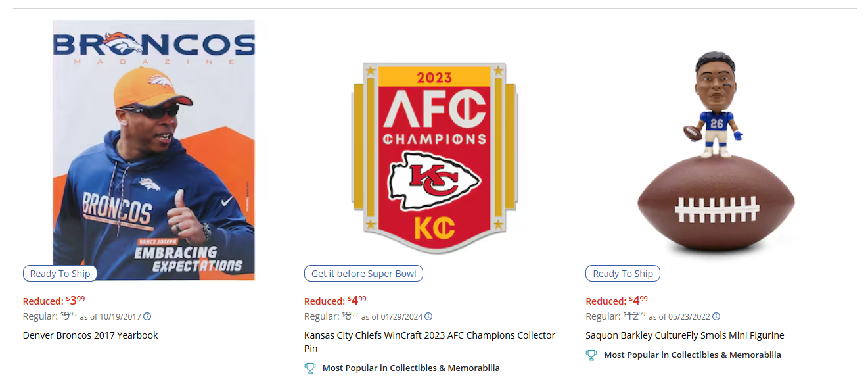Click the info icon next to the 01/29/2024 date
The width and height of the screenshot is (868, 392).
(429, 316)
